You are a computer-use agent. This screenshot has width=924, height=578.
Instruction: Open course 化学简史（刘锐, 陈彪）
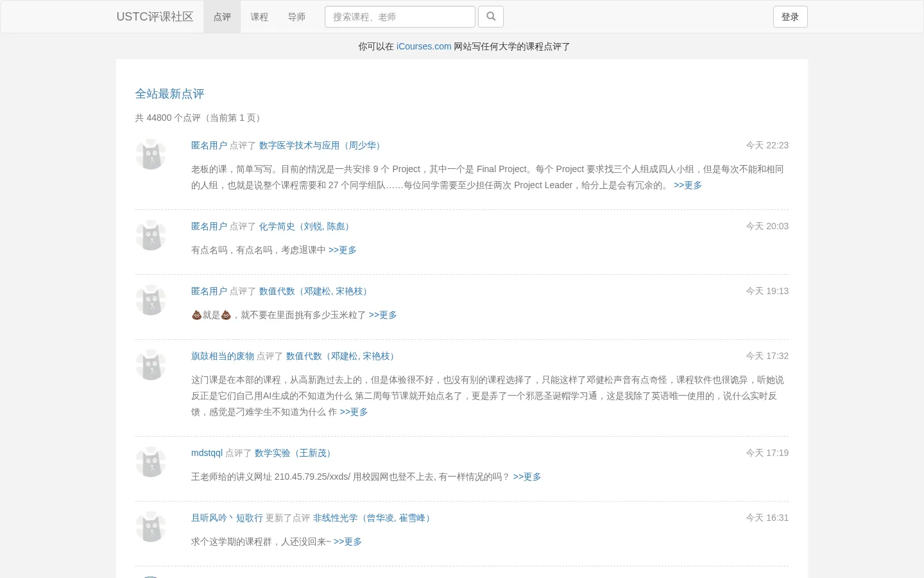[306, 226]
